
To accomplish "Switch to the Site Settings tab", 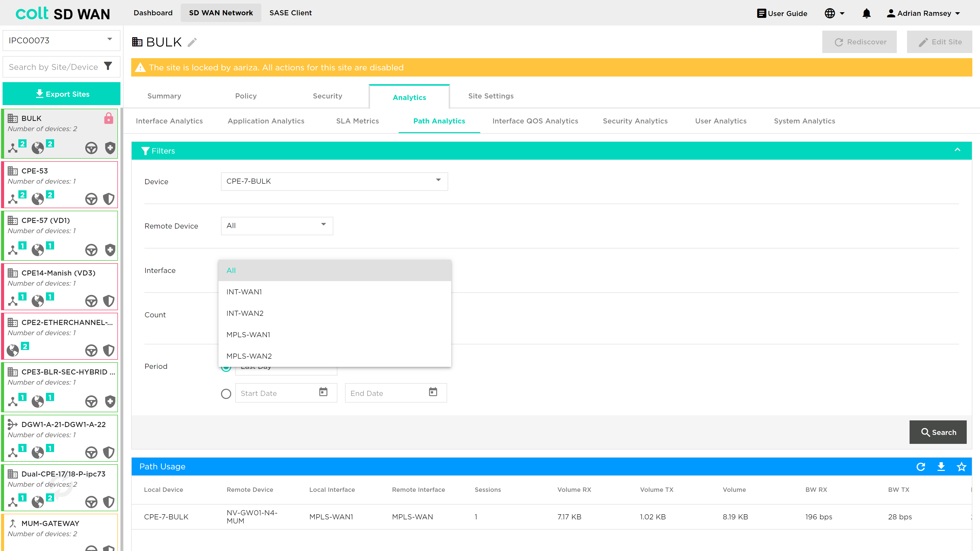I will point(491,96).
